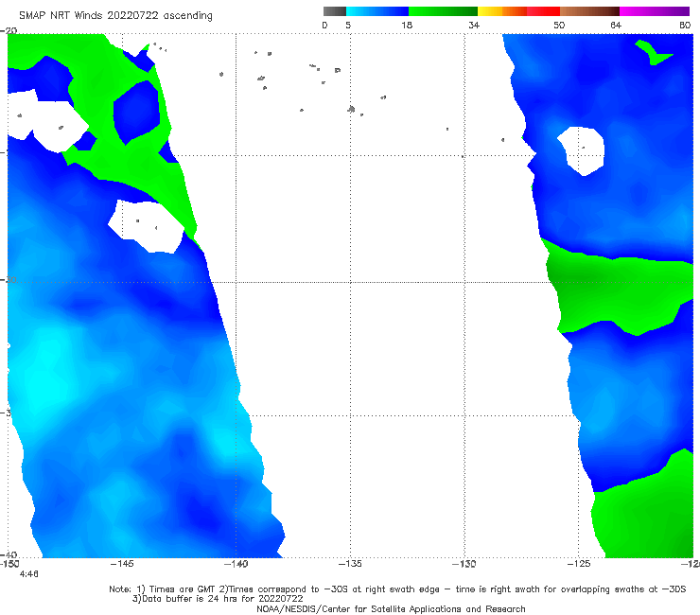
Task: Click the longitude label '-130'
Action: (464, 564)
